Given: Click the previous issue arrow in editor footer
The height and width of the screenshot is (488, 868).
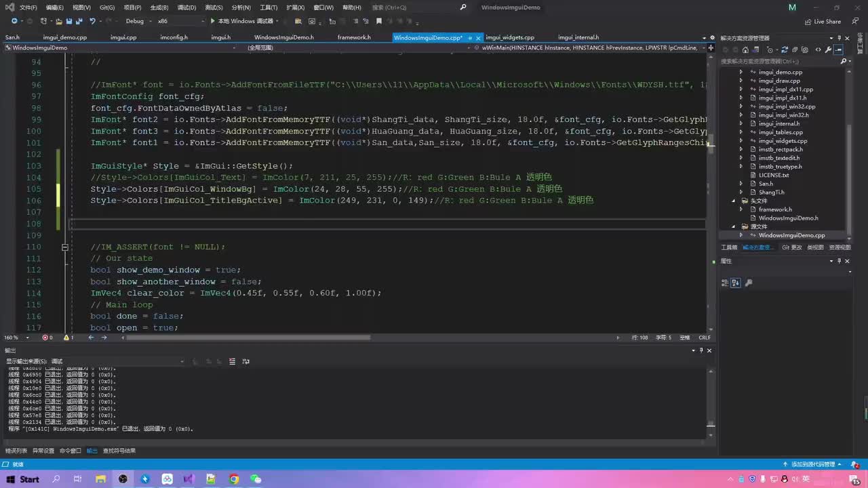Looking at the screenshot, I should point(92,337).
